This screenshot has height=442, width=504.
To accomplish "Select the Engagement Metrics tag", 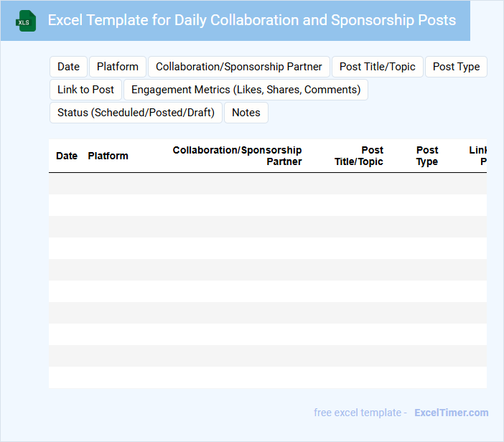I will tap(246, 90).
